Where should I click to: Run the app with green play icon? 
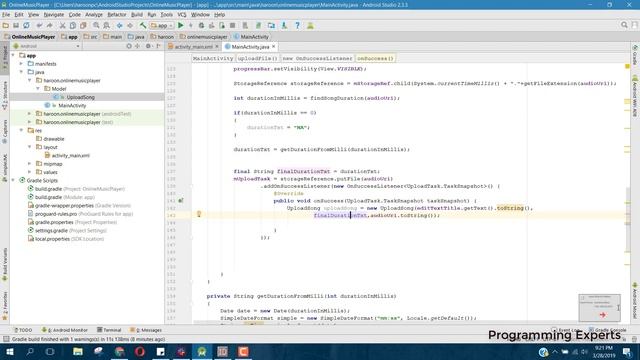click(181, 25)
